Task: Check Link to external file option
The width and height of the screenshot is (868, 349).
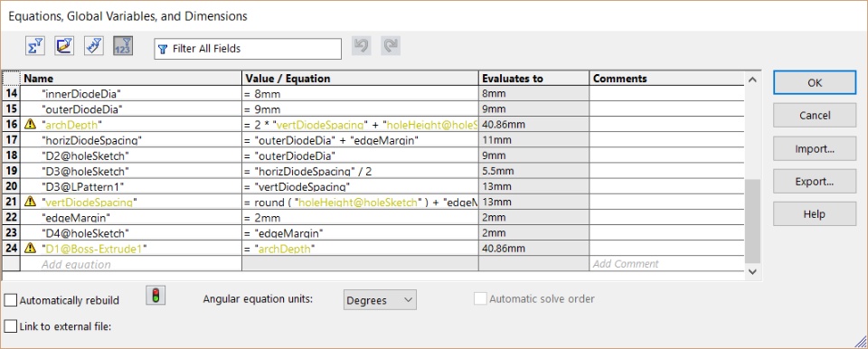Action: pos(11,326)
